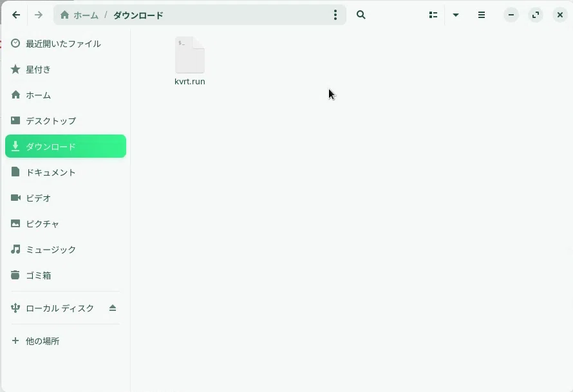Go forward with the right arrow button
This screenshot has width=573, height=392.
[39, 15]
